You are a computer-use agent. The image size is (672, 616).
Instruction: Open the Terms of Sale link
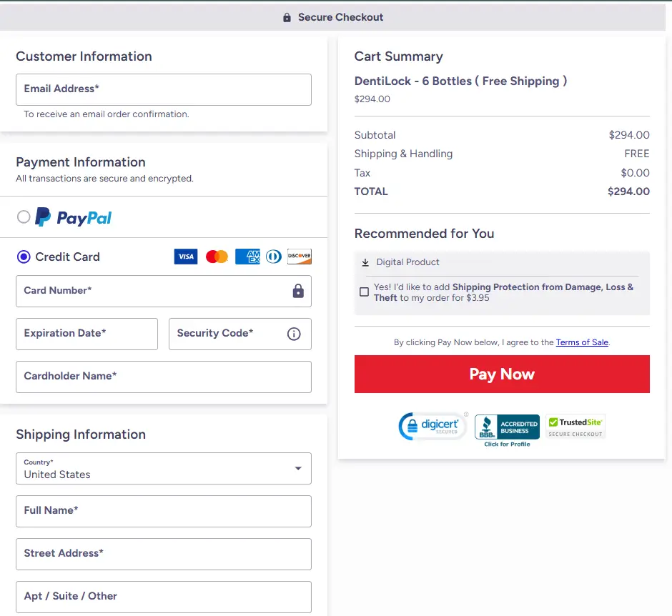pos(581,342)
